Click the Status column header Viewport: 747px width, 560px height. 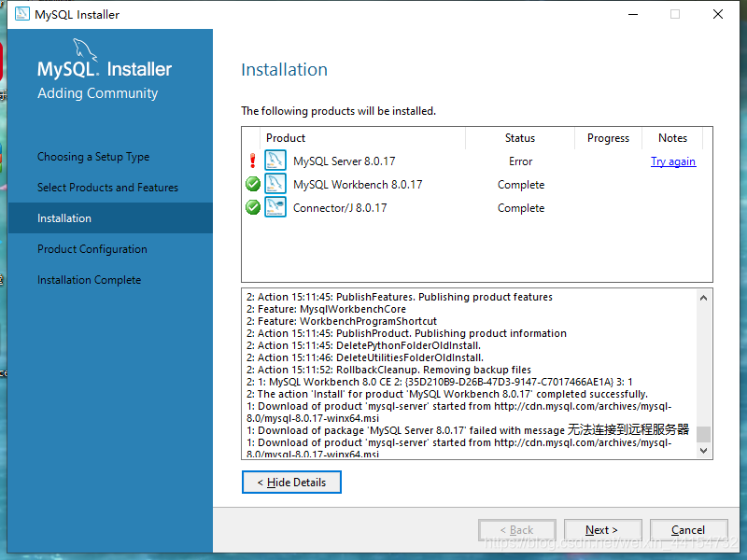point(520,138)
